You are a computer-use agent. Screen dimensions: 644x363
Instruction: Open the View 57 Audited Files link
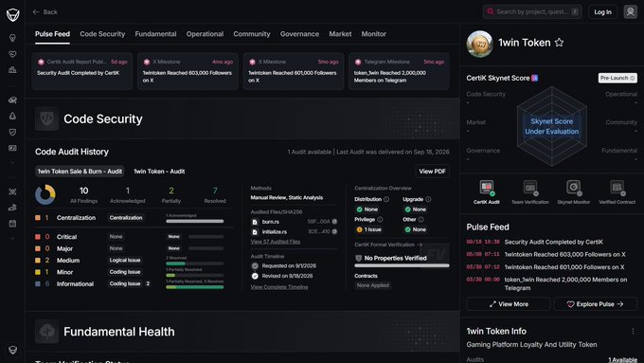click(276, 242)
